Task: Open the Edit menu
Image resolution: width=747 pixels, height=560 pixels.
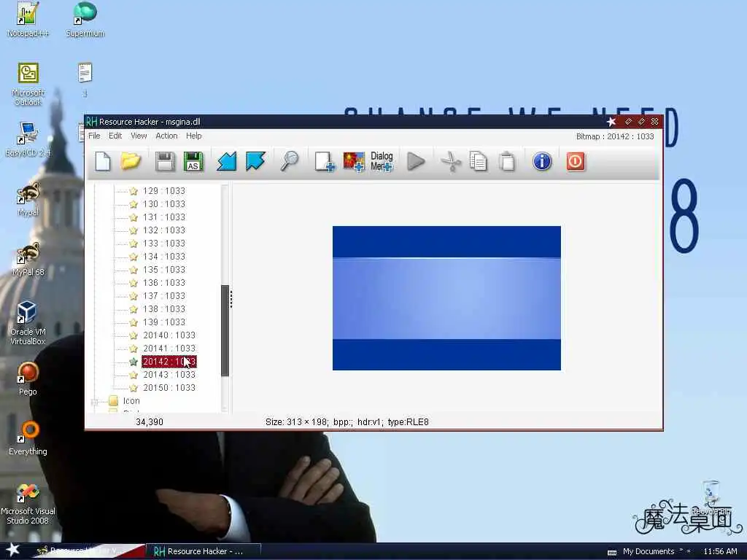Action: (115, 136)
